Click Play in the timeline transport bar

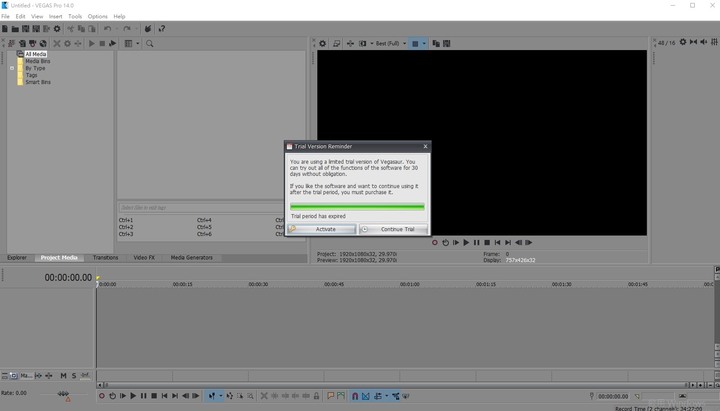coord(133,396)
